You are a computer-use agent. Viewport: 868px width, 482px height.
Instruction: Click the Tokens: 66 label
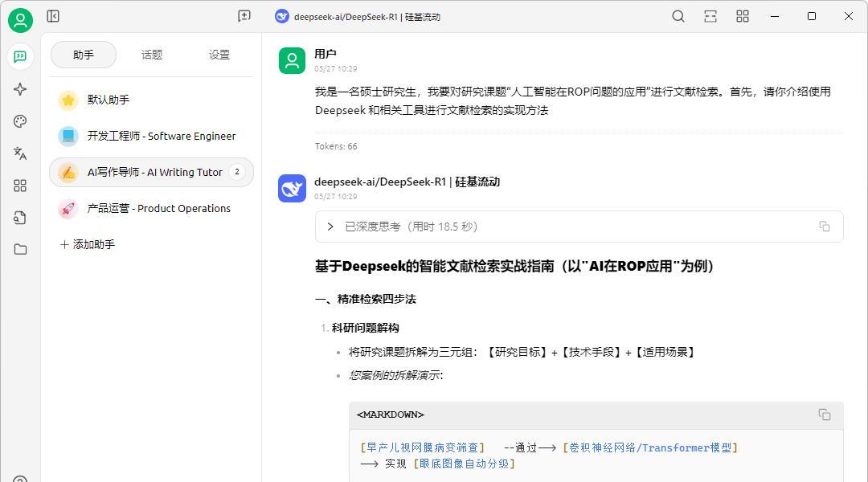point(336,146)
